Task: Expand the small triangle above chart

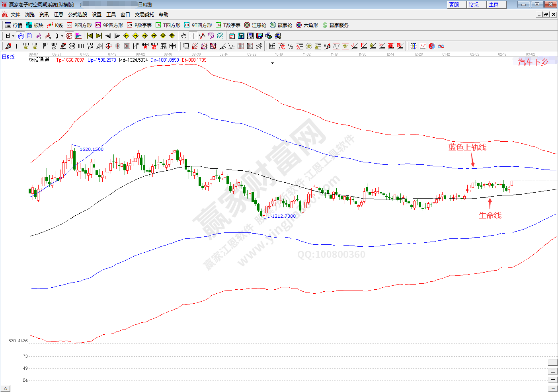Action: pyautogui.click(x=272, y=63)
